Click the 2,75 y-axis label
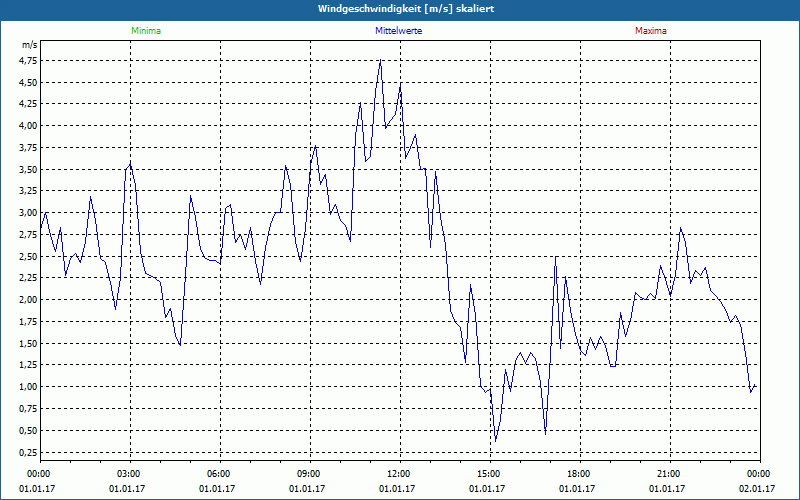Image resolution: width=800 pixels, height=500 pixels. pyautogui.click(x=30, y=235)
